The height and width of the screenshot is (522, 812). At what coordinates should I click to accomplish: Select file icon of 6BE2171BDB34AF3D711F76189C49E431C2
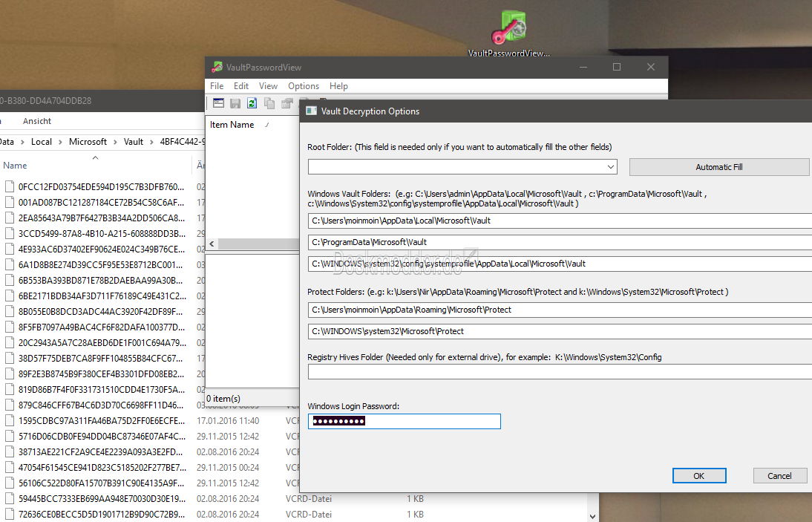[10, 296]
